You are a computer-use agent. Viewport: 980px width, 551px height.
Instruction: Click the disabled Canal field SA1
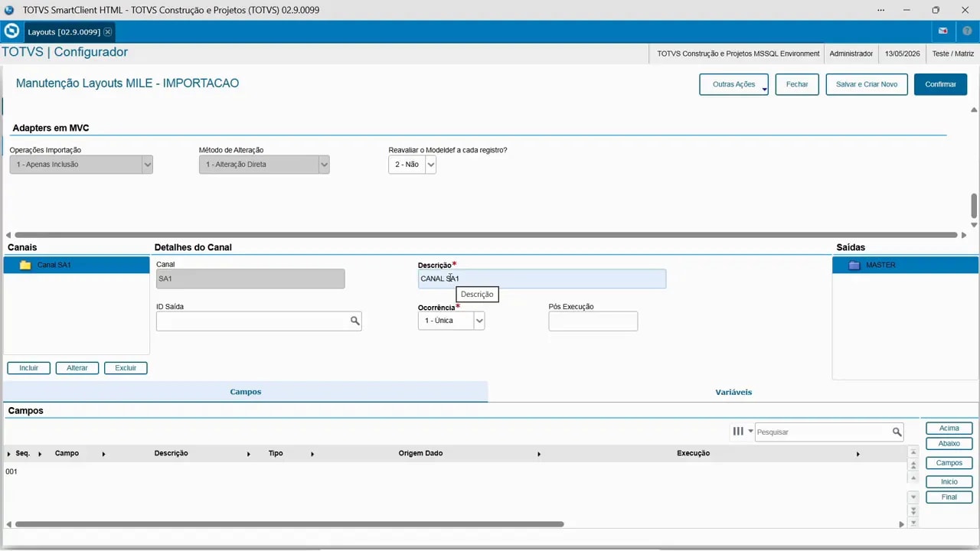[x=250, y=279]
